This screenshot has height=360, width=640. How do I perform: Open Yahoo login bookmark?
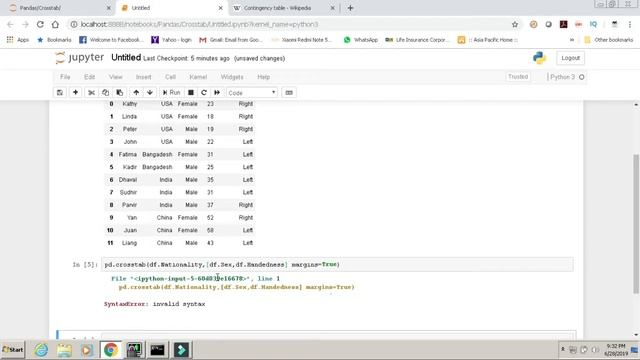pyautogui.click(x=171, y=40)
